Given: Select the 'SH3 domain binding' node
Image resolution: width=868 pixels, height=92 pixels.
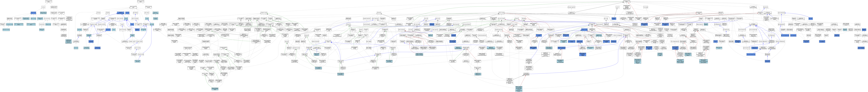Looking at the screenshot, I should tap(6, 30).
